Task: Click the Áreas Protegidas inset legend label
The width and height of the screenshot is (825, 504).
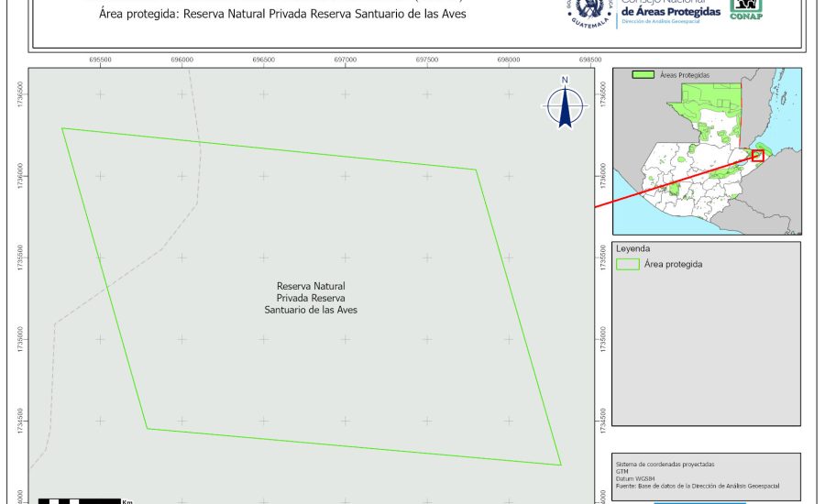Action: pos(685,75)
